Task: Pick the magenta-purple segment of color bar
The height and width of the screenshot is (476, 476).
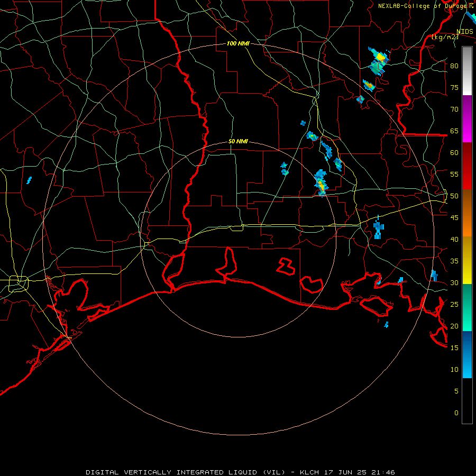Action: (x=467, y=118)
